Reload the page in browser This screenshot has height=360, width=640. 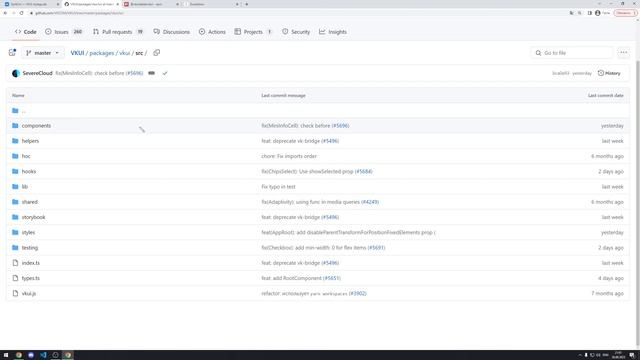click(22, 13)
